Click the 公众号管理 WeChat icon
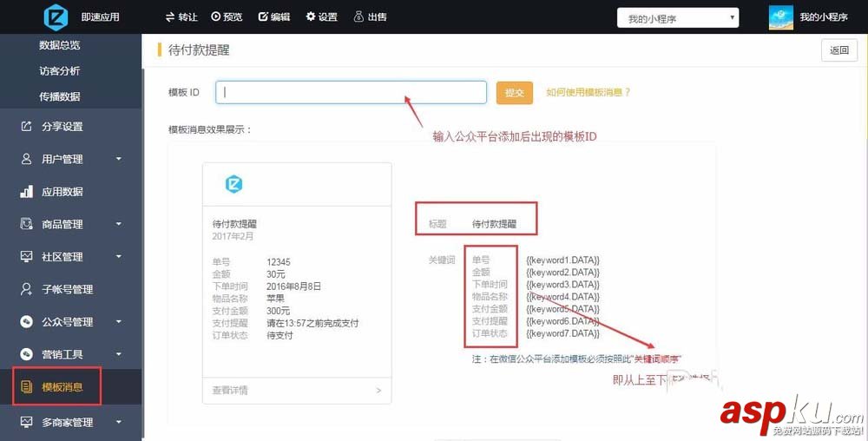868x441 pixels. 26,321
